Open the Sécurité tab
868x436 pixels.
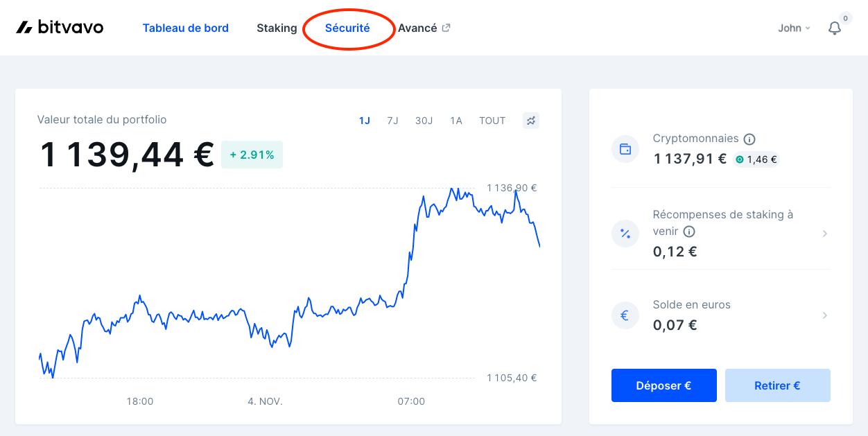tap(347, 28)
